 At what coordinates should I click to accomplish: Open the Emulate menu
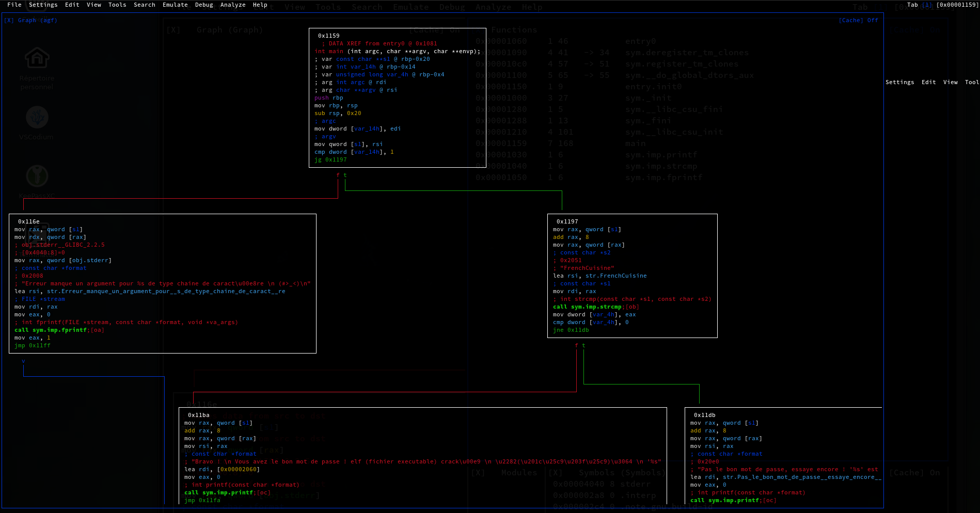click(175, 5)
